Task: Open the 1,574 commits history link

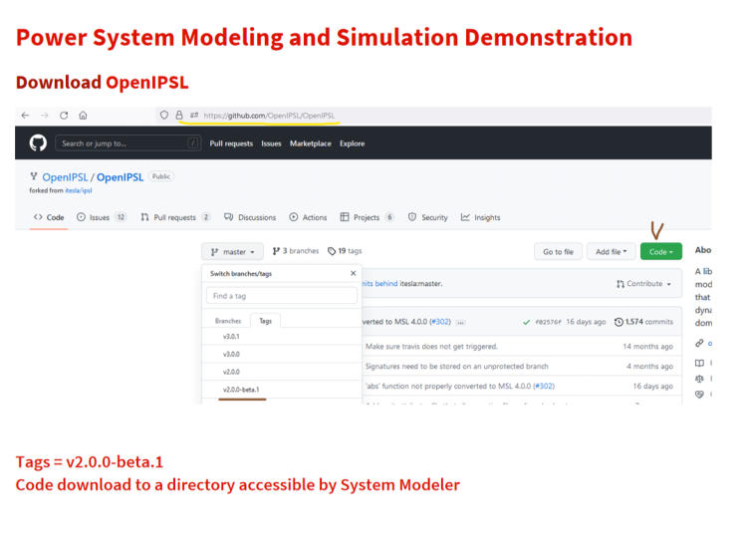Action: [x=643, y=322]
